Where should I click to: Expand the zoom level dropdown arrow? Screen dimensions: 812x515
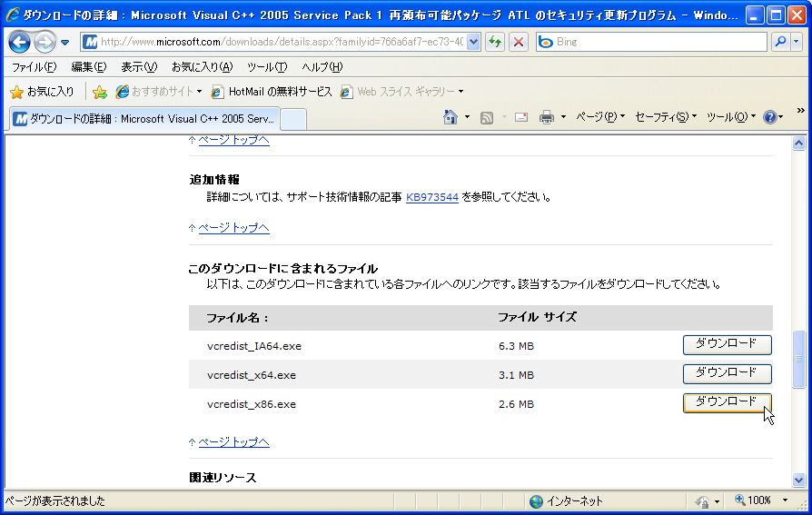(785, 500)
